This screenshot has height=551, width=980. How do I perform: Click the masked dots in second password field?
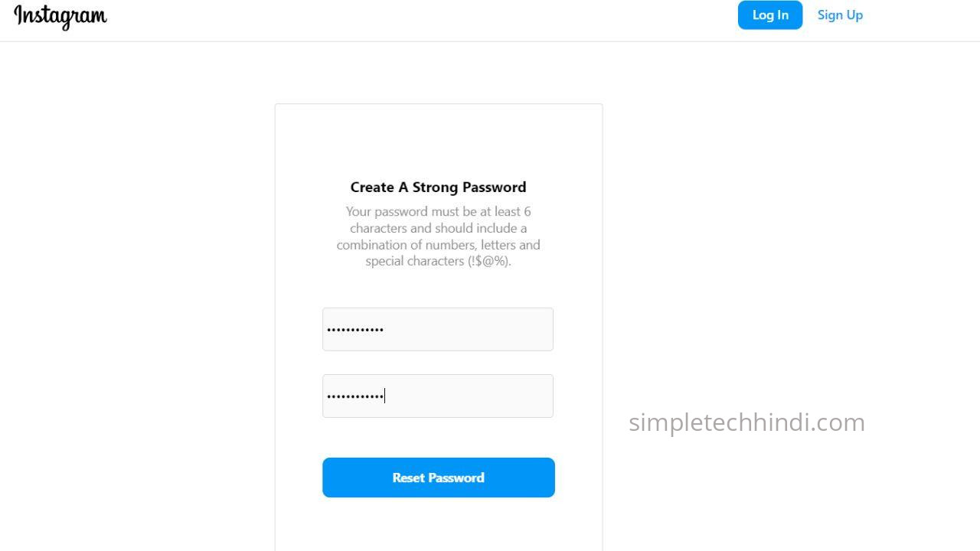pyautogui.click(x=355, y=396)
